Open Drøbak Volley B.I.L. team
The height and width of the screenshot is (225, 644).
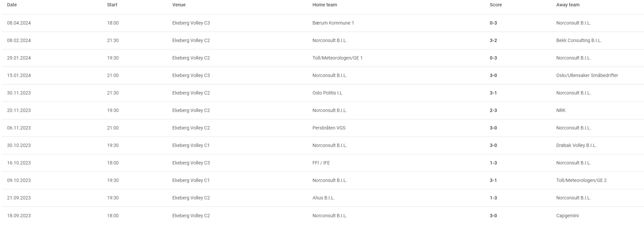point(576,145)
